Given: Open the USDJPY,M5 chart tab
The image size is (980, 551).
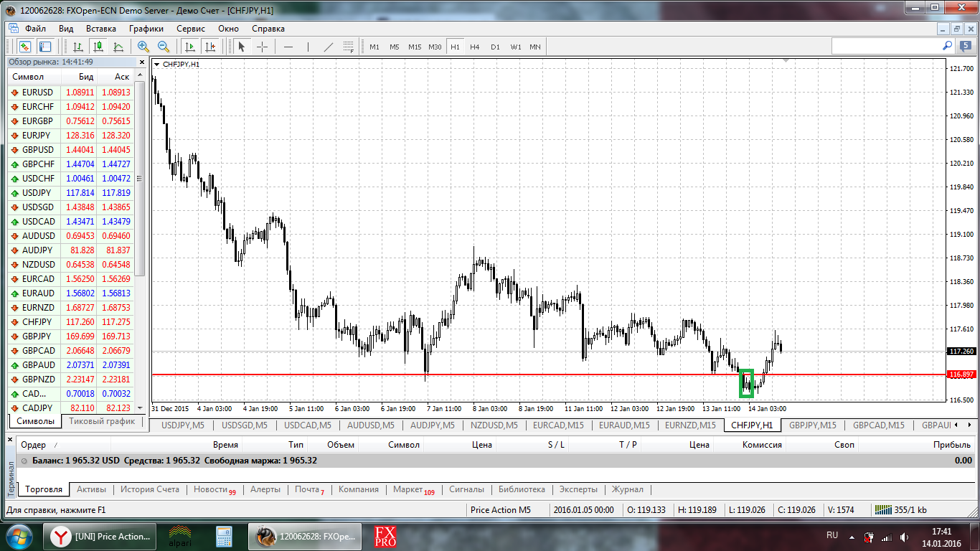Looking at the screenshot, I should pos(183,425).
